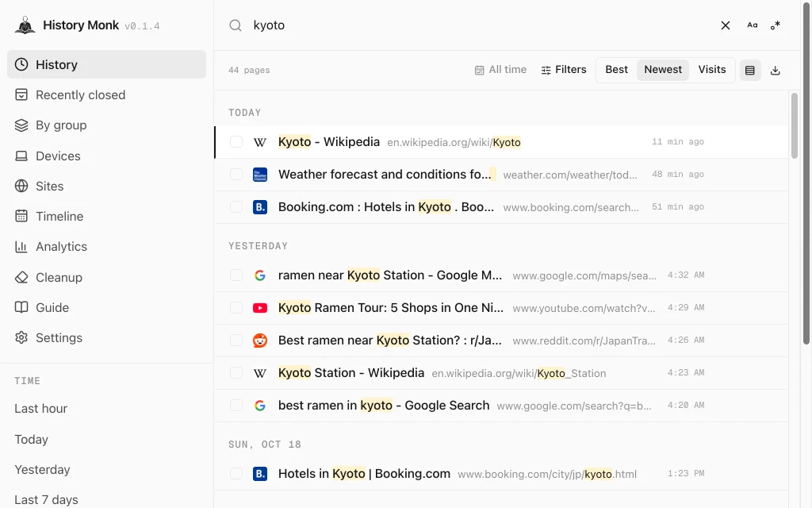Check the Hotels in Kyoto | Booking.com box
This screenshot has height=508, width=812.
pyautogui.click(x=236, y=474)
